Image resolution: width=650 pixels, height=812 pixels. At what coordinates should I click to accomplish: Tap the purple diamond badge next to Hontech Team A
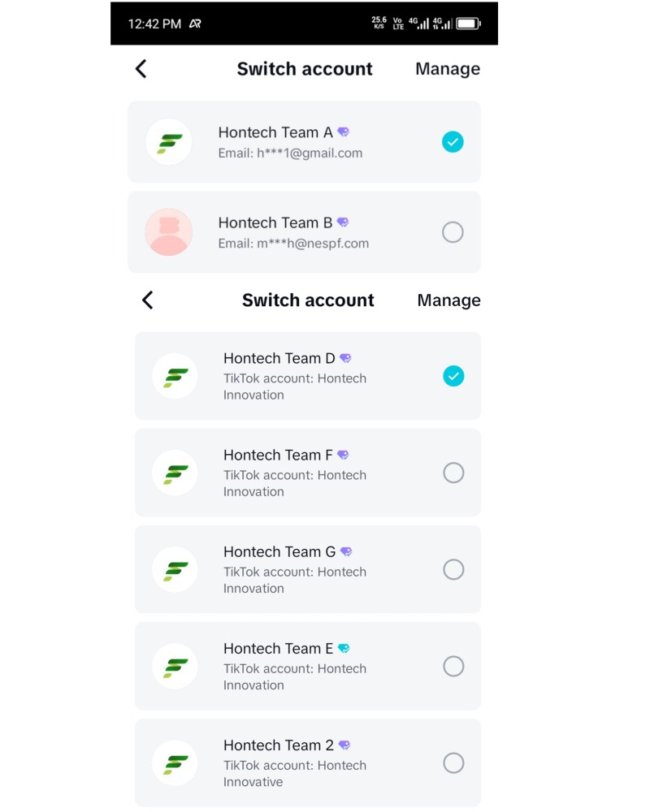coord(343,132)
